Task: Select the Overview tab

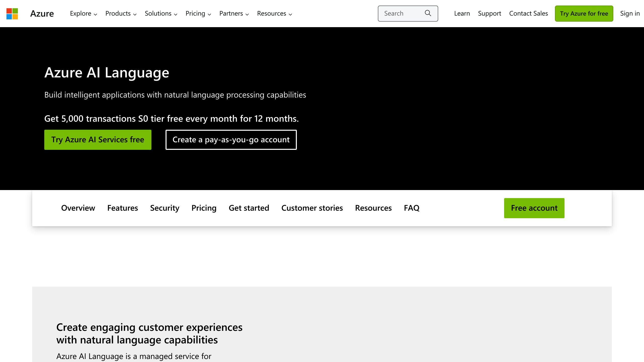Action: tap(78, 208)
